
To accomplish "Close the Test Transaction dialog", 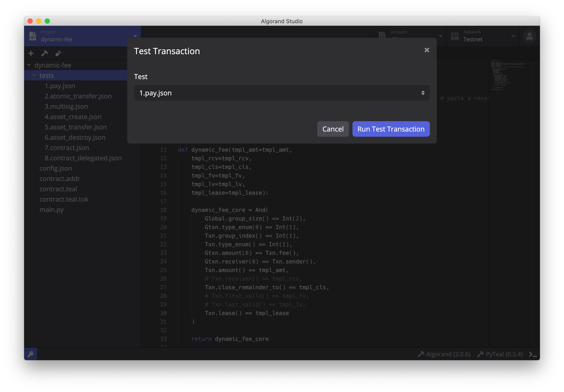I will click(x=427, y=50).
